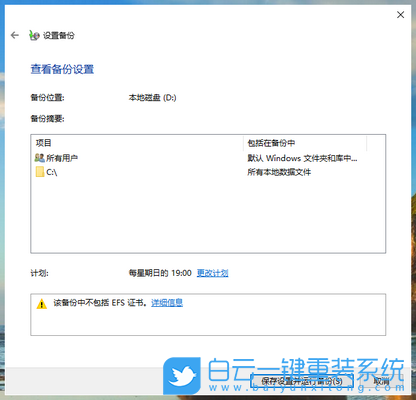Click the 每星期日的 19:00 schedule text
The width and height of the screenshot is (416, 400).
click(160, 273)
